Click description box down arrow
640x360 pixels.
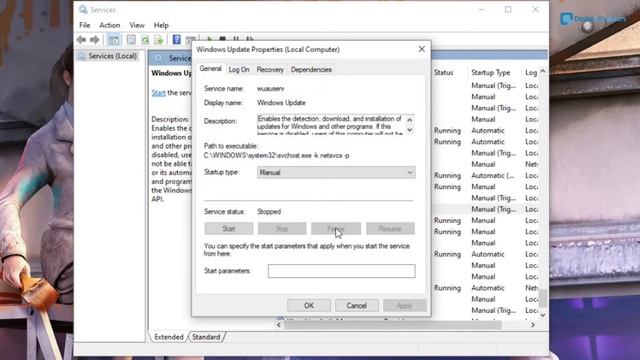[x=409, y=130]
